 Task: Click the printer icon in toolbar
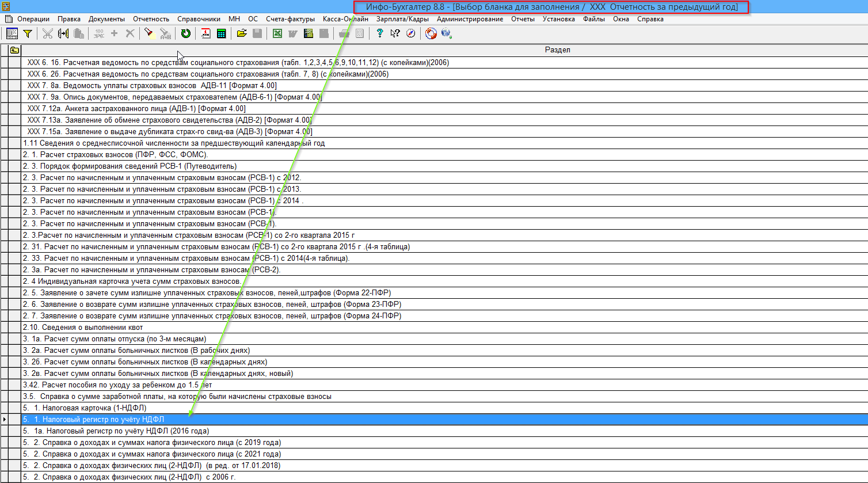(344, 34)
